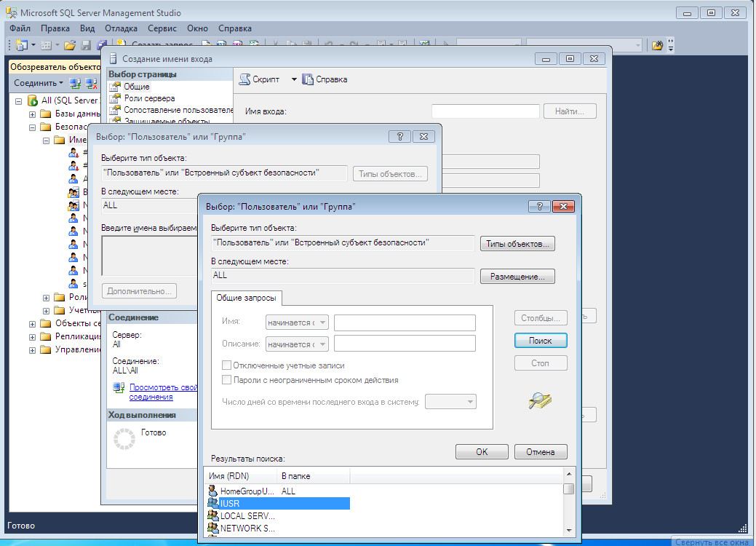The image size is (756, 546).
Task: Click Свернуть все окна in the taskbar
Action: (711, 542)
